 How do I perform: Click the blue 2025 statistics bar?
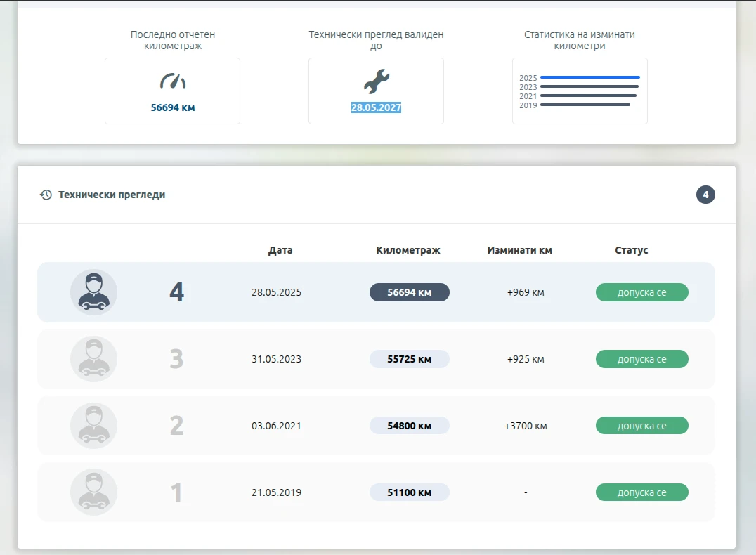click(x=590, y=77)
